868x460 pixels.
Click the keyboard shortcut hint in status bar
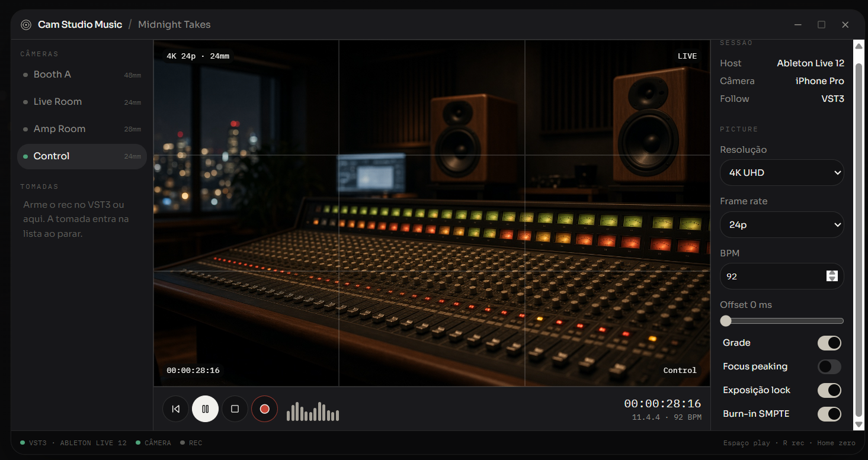pyautogui.click(x=789, y=443)
